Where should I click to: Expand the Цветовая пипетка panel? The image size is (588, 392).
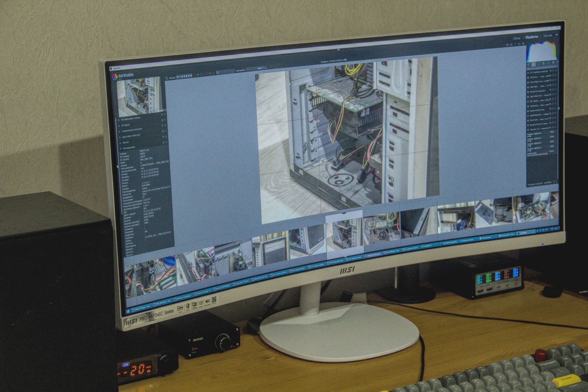coord(120,137)
